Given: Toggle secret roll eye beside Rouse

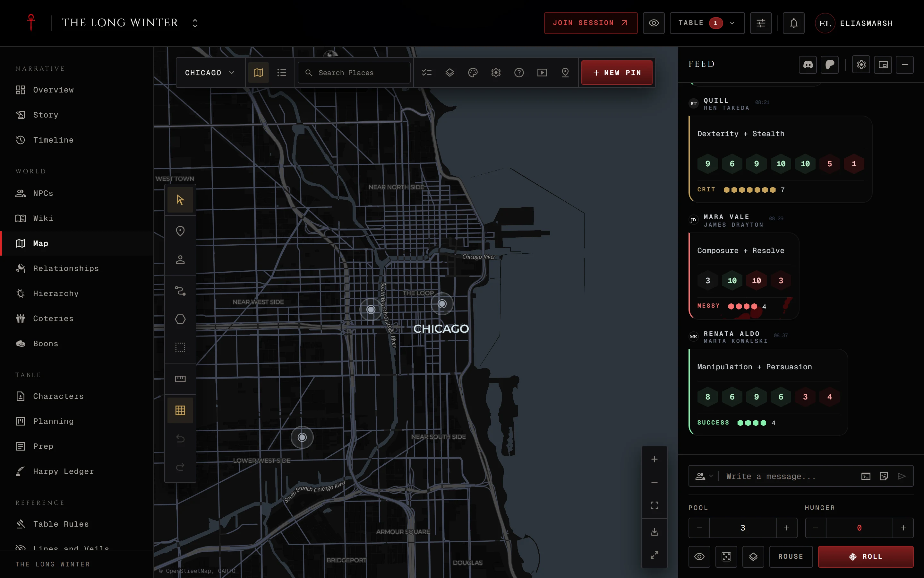Looking at the screenshot, I should click(699, 556).
